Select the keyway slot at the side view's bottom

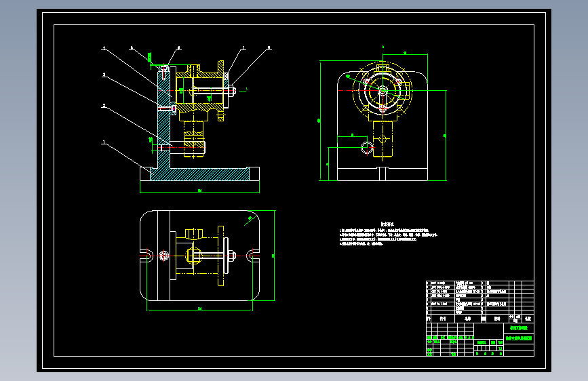tap(383, 174)
